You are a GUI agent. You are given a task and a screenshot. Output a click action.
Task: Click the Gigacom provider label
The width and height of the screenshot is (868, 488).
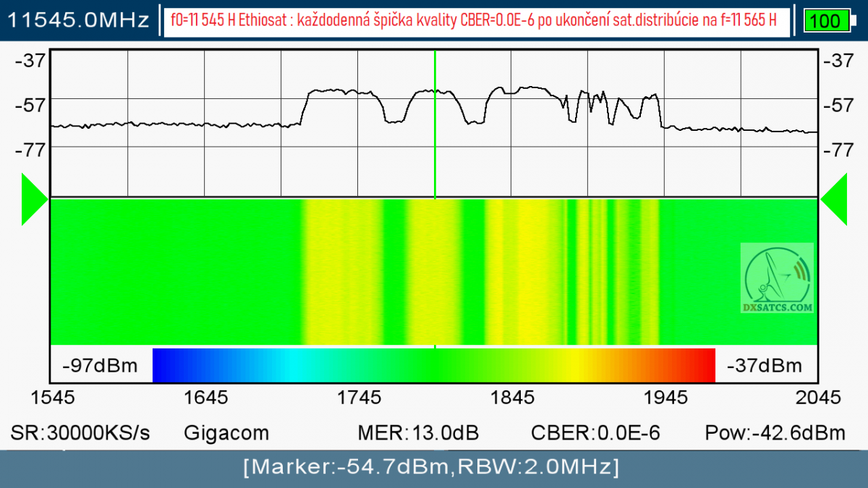(226, 433)
